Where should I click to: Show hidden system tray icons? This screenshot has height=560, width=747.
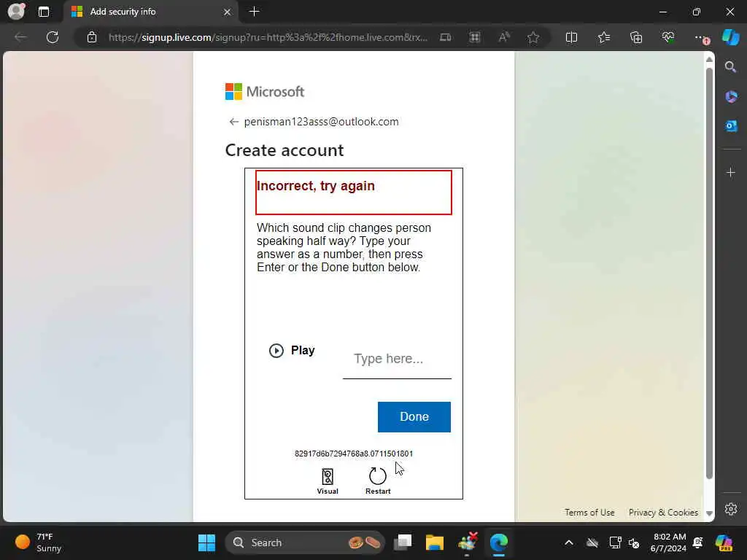[x=569, y=542]
